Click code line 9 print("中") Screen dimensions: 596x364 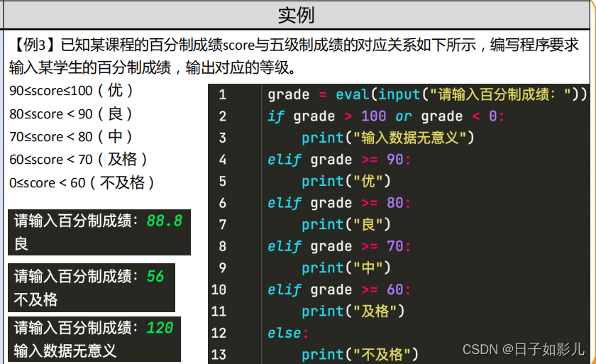(x=346, y=268)
